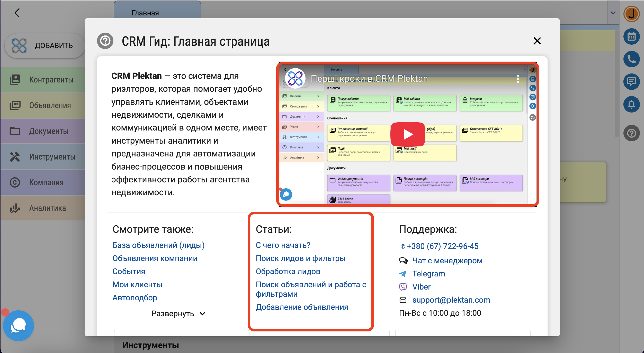Open the С чего начать? article link
The height and width of the screenshot is (353, 644).
point(283,245)
